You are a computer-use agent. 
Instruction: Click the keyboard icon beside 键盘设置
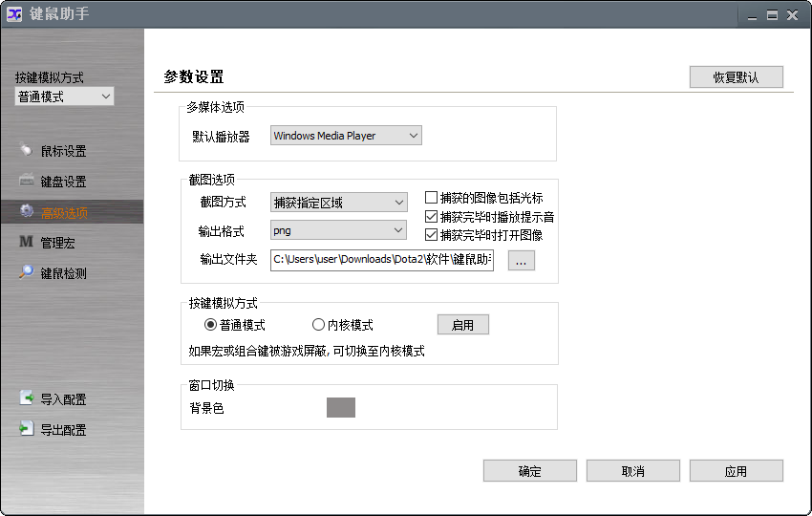click(27, 180)
